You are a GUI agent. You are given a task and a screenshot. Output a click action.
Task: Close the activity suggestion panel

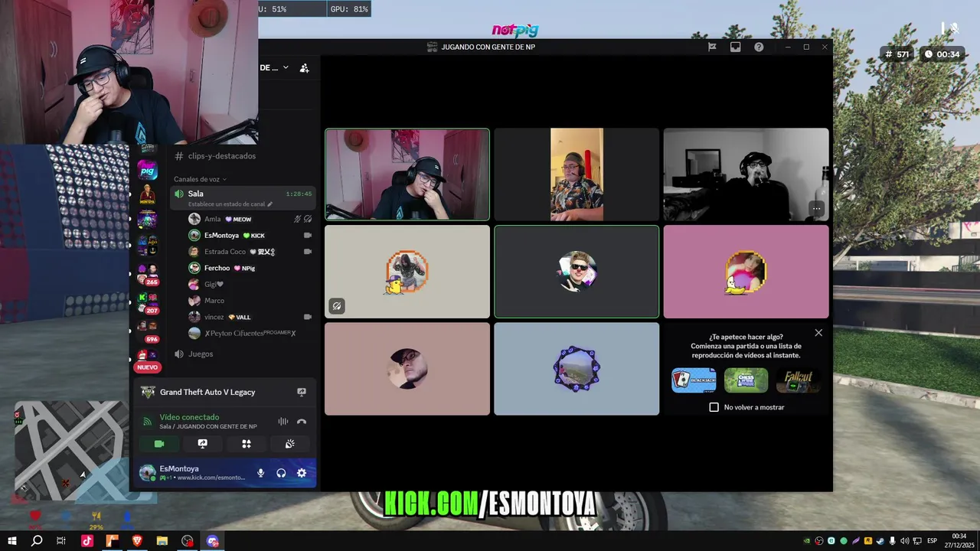point(818,333)
